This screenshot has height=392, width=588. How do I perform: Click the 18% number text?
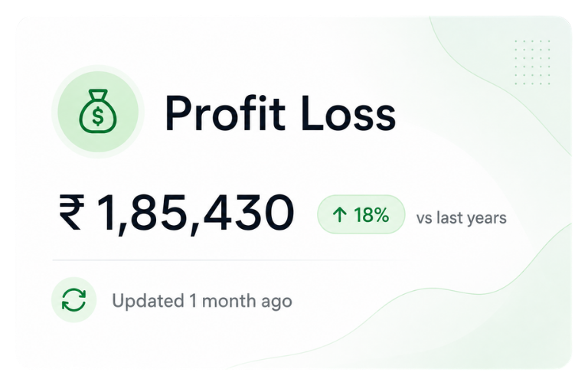(371, 215)
